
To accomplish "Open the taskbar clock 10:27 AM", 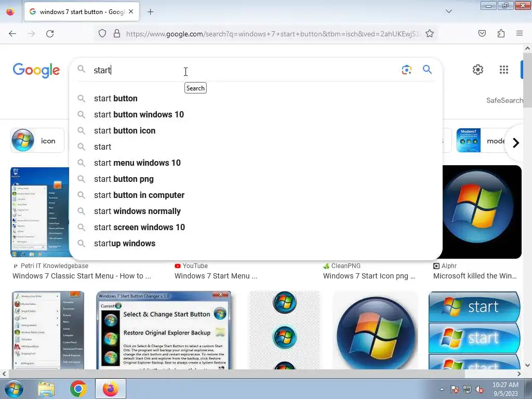I will tap(505, 389).
